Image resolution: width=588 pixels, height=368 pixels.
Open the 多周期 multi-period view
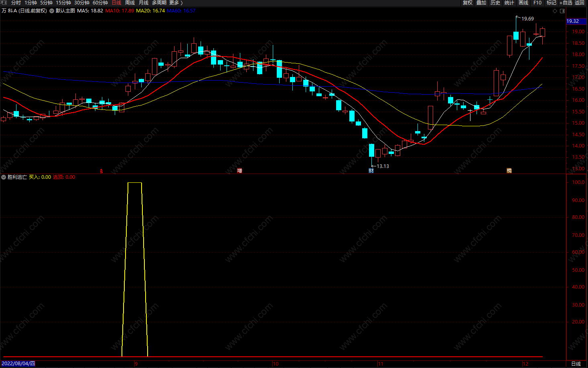pos(159,2)
